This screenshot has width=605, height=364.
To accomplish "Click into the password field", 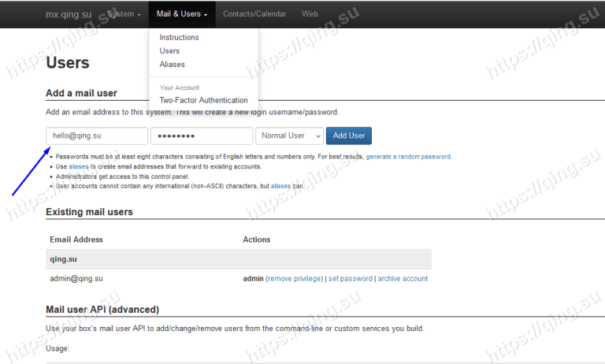I will click(x=201, y=136).
